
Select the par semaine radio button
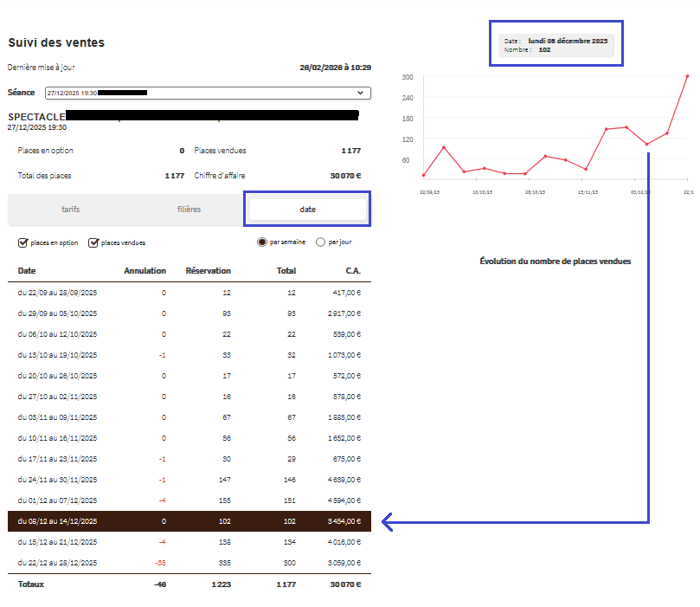262,242
